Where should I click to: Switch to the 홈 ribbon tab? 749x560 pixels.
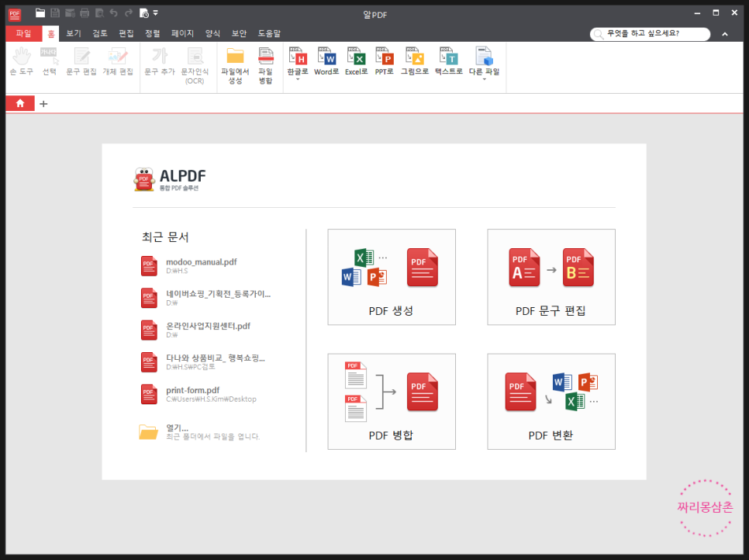pos(50,33)
